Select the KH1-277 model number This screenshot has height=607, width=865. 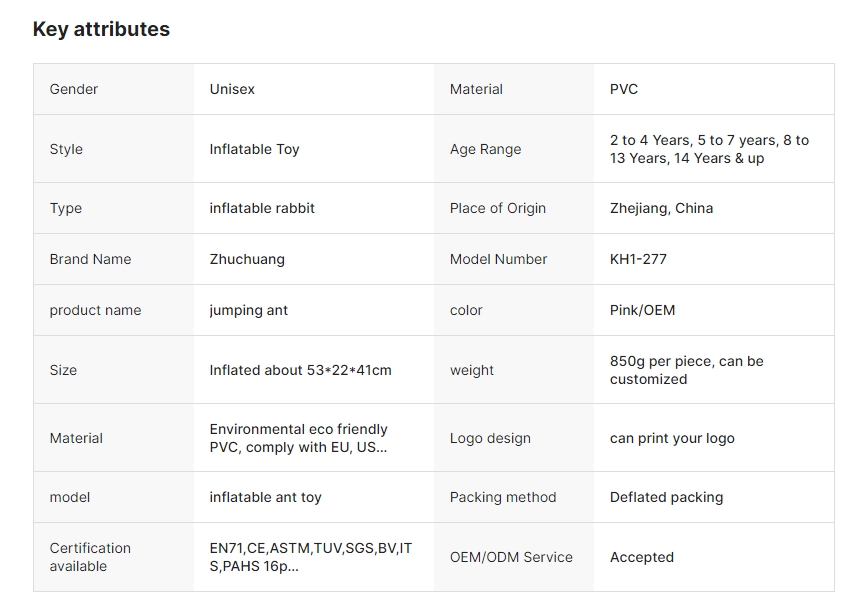click(638, 259)
